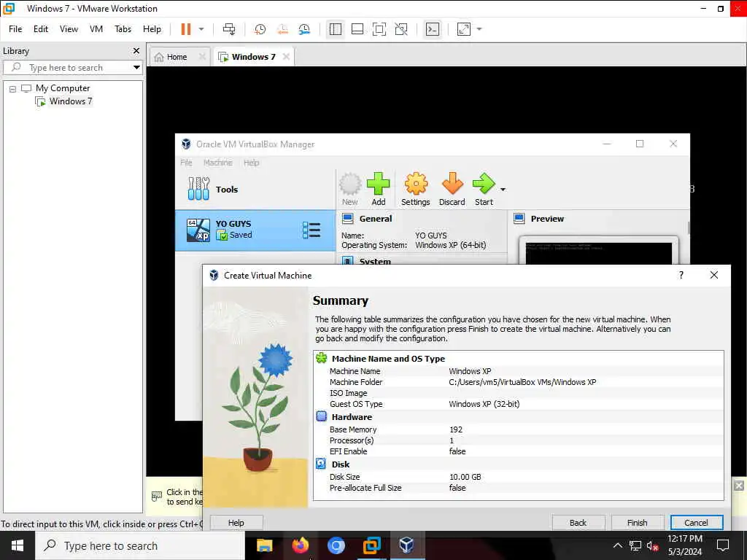747x560 pixels.
Task: Toggle the library sidebar view icon
Action: click(336, 29)
